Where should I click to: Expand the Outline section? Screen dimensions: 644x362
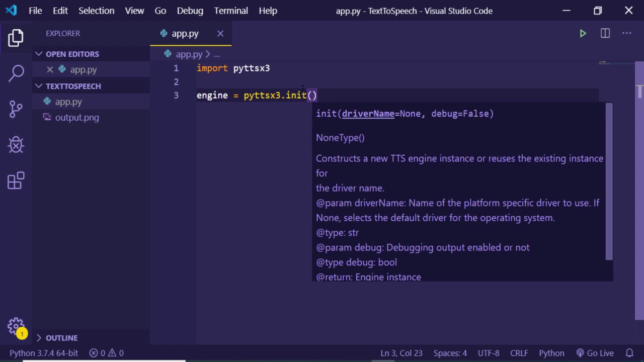(x=61, y=338)
